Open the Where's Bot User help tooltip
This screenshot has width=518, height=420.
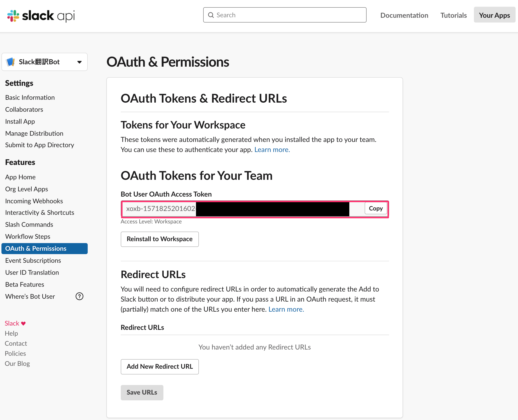click(79, 296)
